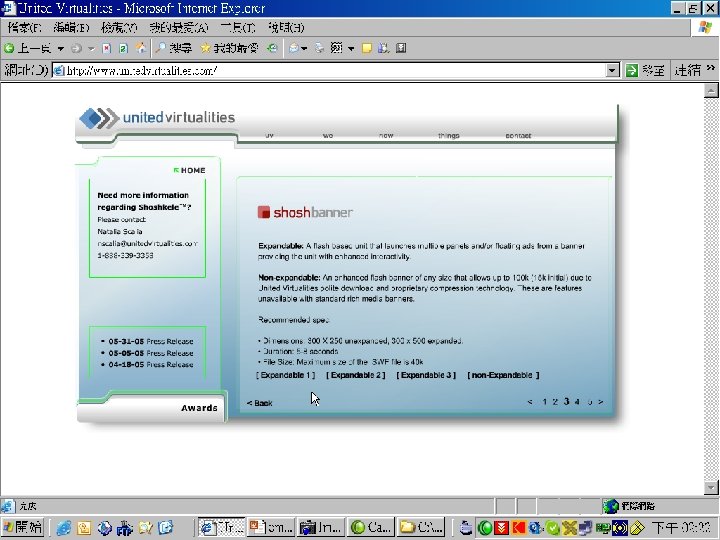This screenshot has height=540, width=720.
Task: Open the 'uv' site navigation tab
Action: [270, 135]
